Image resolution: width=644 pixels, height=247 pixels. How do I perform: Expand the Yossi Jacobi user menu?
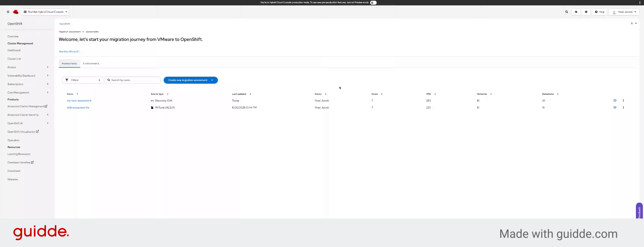pos(624,12)
